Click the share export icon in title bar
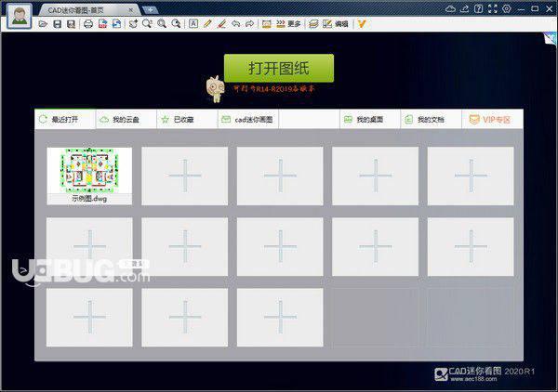This screenshot has height=392, width=558. (464, 9)
